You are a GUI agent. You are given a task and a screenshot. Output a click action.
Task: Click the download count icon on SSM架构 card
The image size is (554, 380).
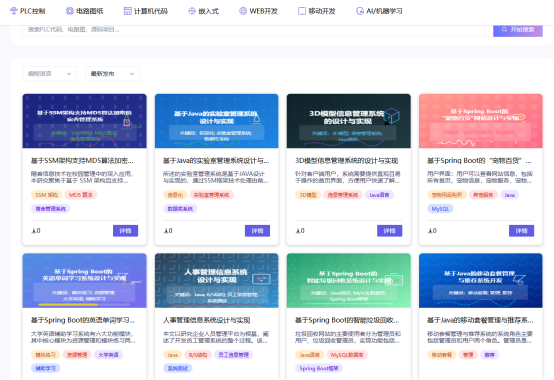click(34, 231)
